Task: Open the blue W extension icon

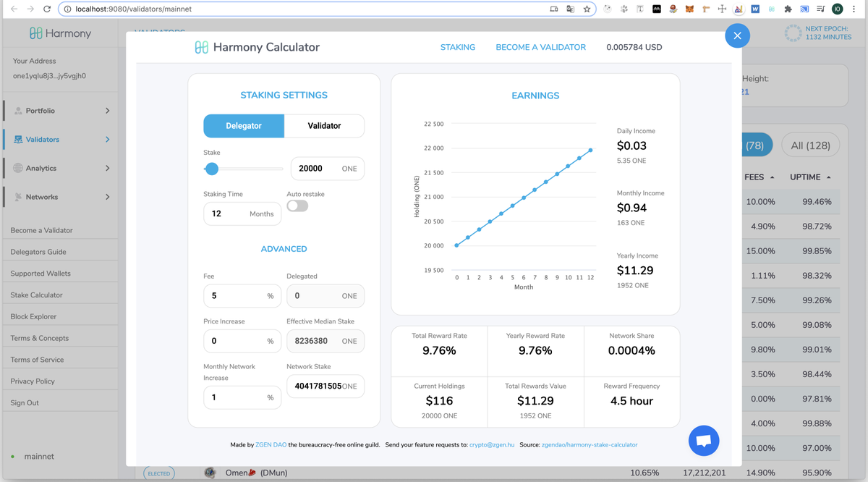Action: coord(755,9)
